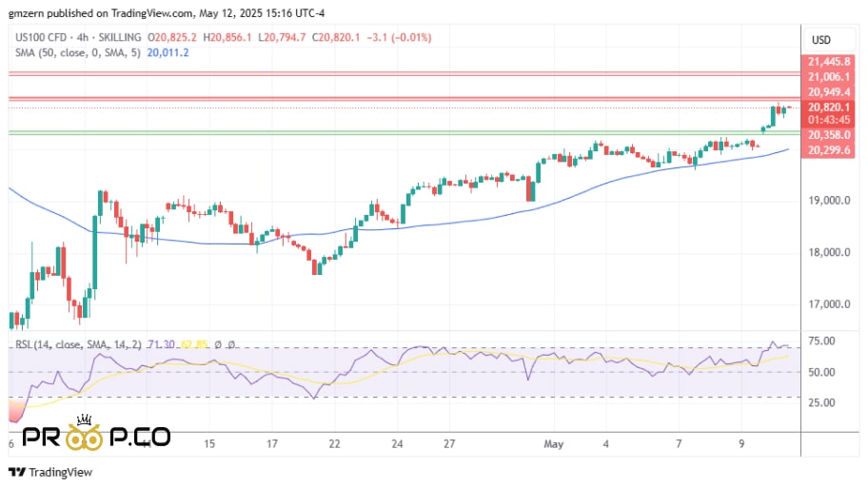Click the low value L20,794.7
The width and height of the screenshot is (868, 488).
click(x=281, y=37)
